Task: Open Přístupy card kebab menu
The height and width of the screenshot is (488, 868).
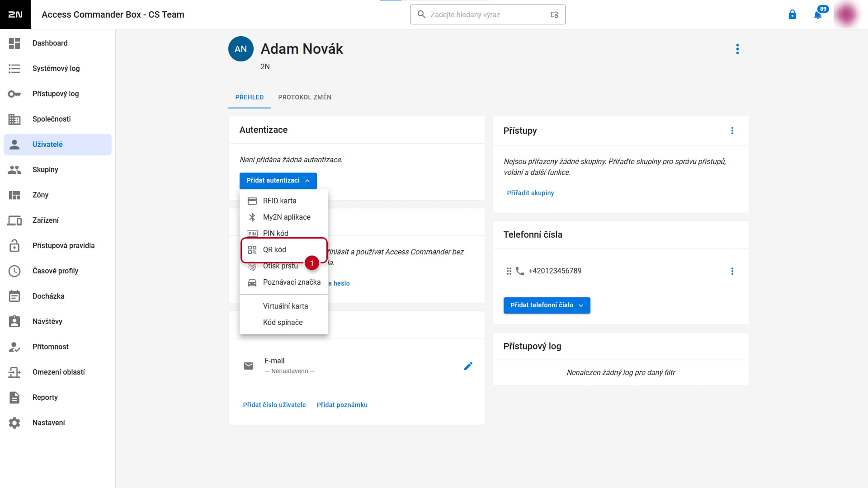Action: (732, 131)
